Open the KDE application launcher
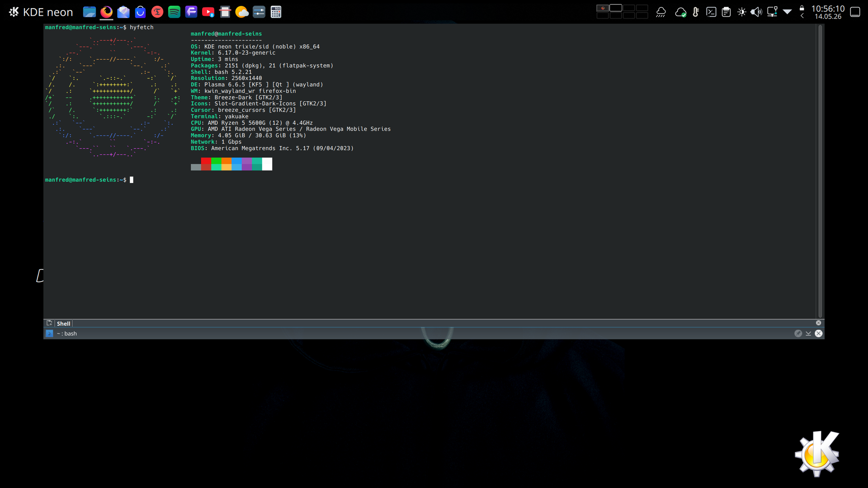Screen dimensions: 868x488 pyautogui.click(x=41, y=12)
